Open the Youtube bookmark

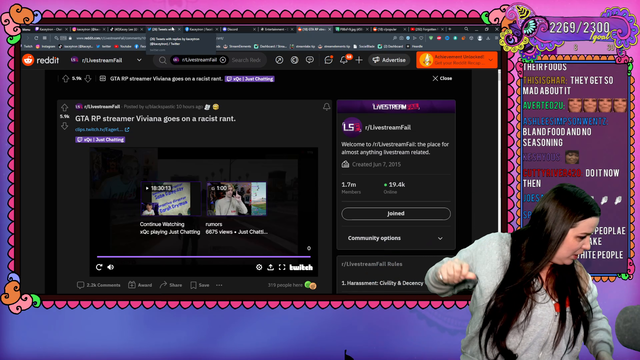pos(122,47)
